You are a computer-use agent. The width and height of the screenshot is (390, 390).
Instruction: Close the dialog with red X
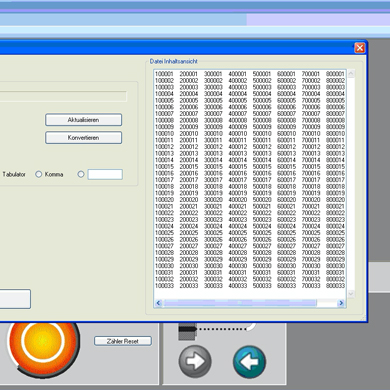(x=360, y=48)
